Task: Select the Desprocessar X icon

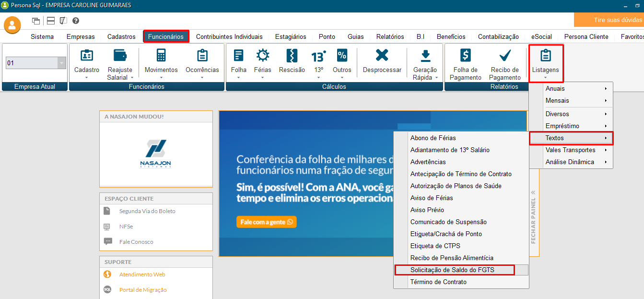Action: coord(382,55)
